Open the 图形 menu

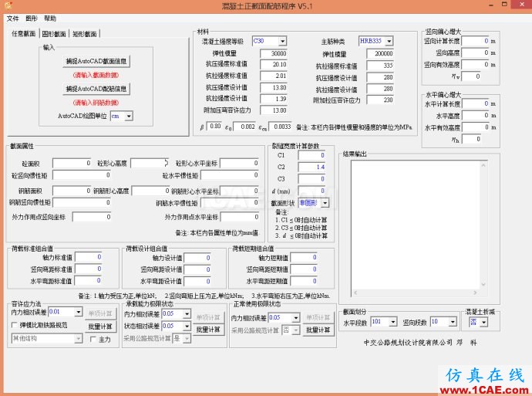point(32,19)
